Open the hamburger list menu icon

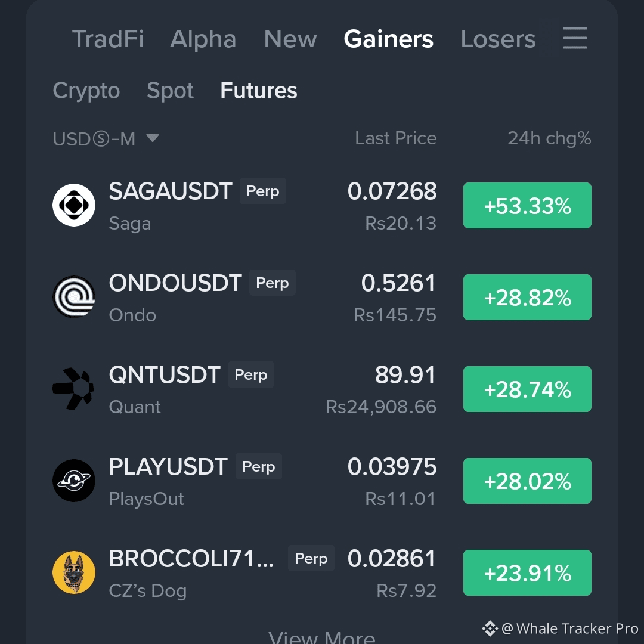click(x=575, y=38)
